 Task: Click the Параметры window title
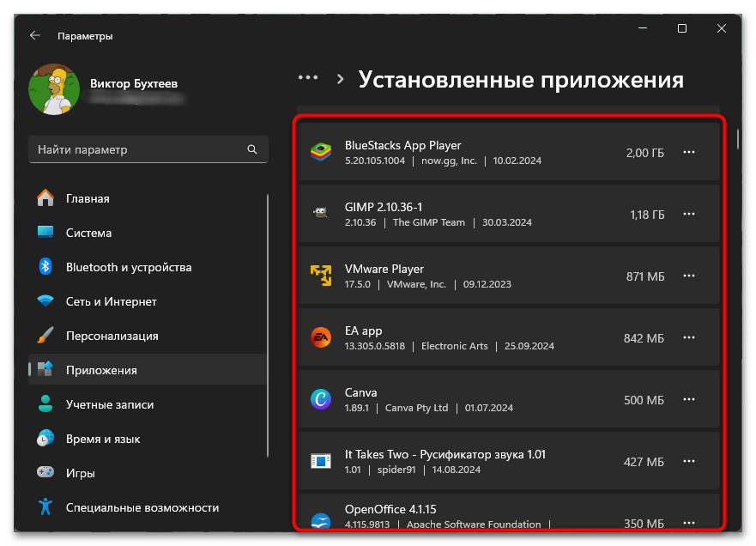[85, 36]
